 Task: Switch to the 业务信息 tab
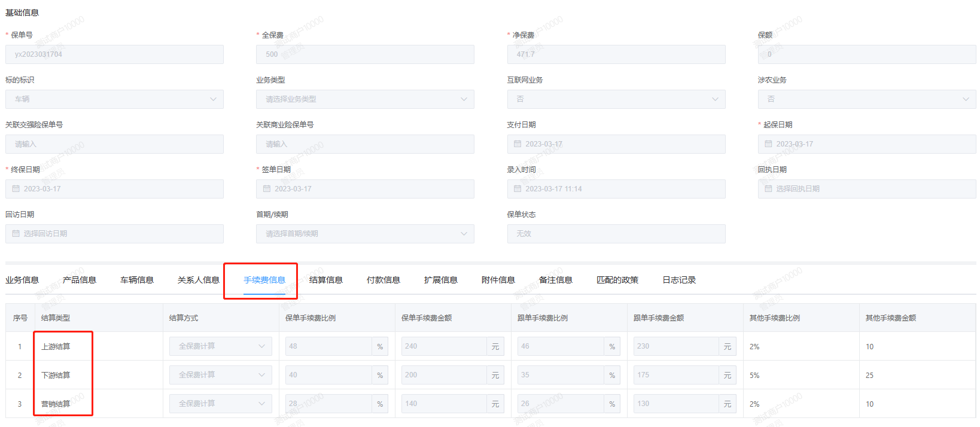pyautogui.click(x=22, y=280)
